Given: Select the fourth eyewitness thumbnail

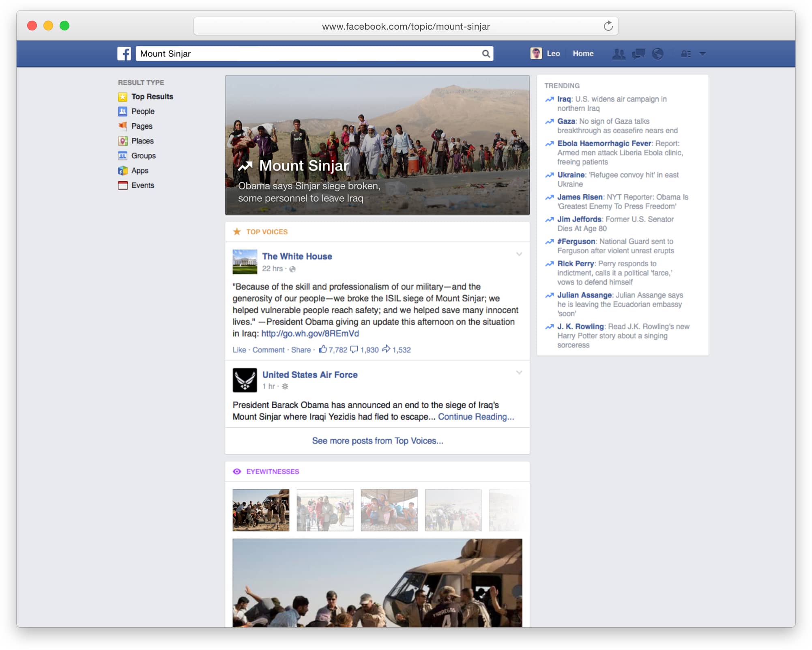Looking at the screenshot, I should click(453, 510).
